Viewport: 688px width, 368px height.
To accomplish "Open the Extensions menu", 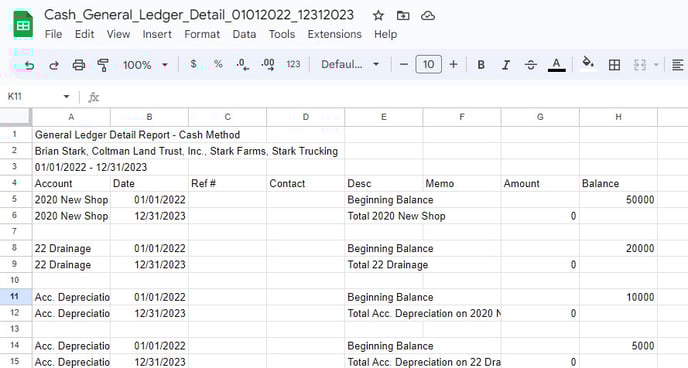I will tap(334, 34).
